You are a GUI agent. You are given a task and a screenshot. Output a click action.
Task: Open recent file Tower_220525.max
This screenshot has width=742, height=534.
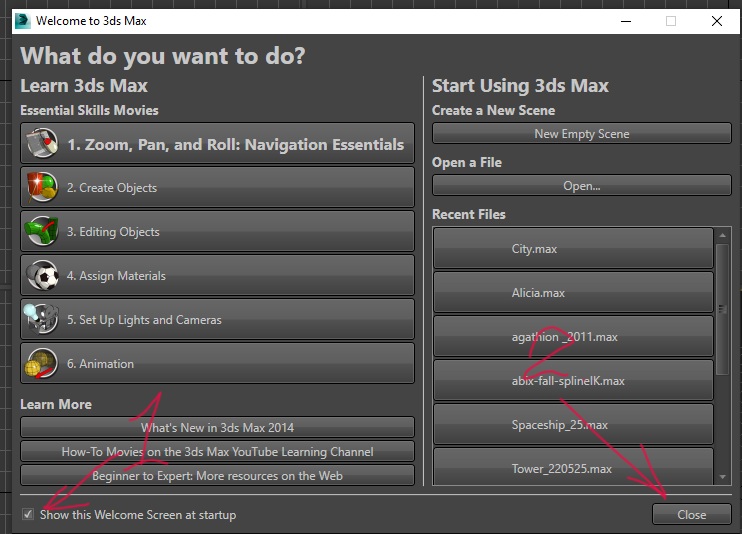(573, 467)
